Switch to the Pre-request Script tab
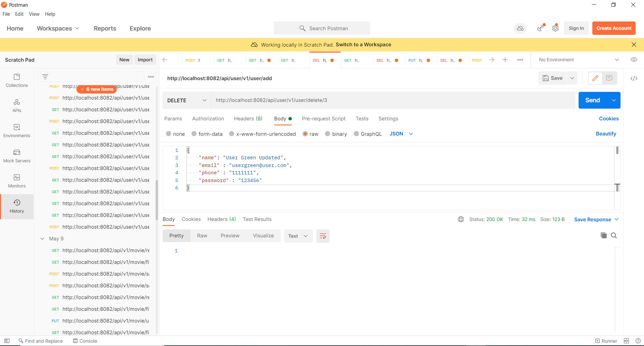This screenshot has height=346, width=644. [x=324, y=119]
